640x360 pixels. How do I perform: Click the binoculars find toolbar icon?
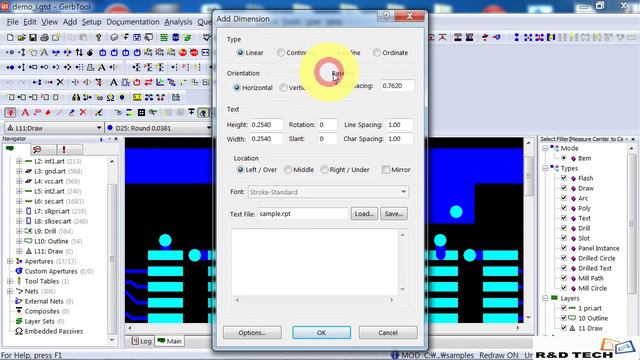pyautogui.click(x=76, y=97)
